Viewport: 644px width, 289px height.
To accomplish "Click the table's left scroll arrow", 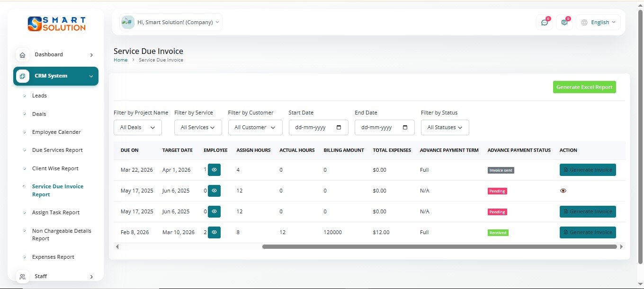I will [x=117, y=246].
